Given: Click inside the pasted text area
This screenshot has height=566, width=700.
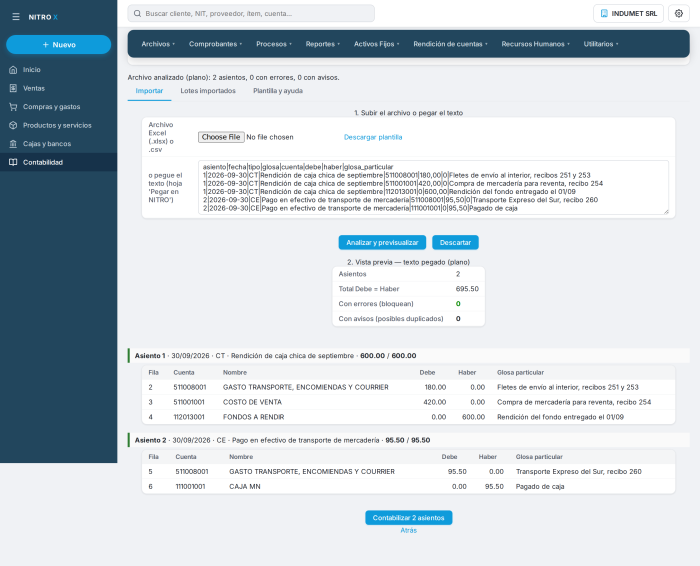Looking at the screenshot, I should click(x=433, y=187).
